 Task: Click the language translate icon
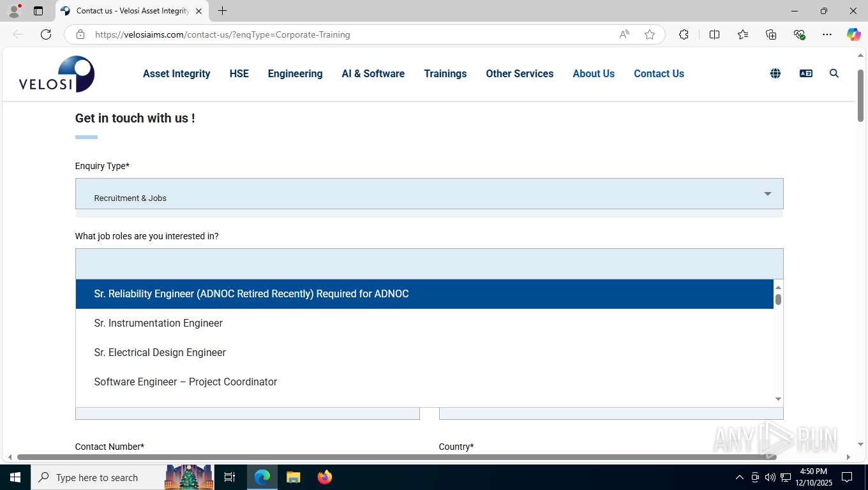[806, 73]
